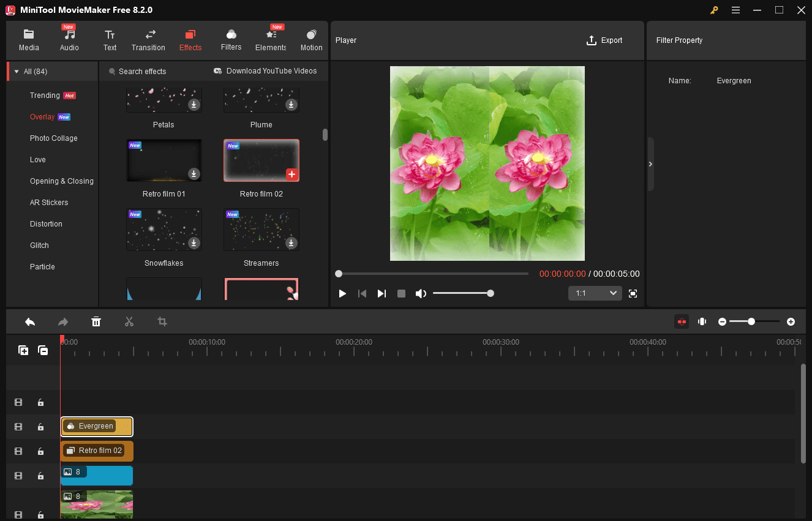Select the Retro film 02 timeline clip
Screen dimensions: 812x521
coord(97,451)
